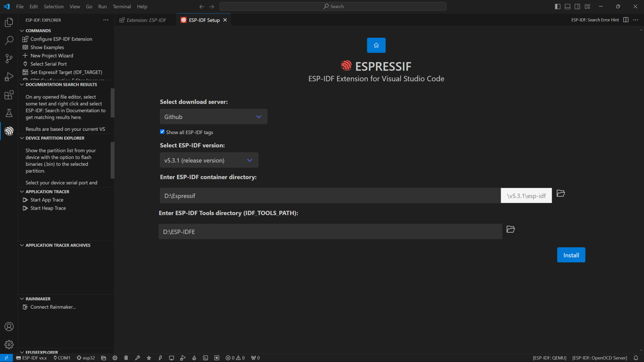644x362 pixels.
Task: Open the Run and Debug view
Action: pyautogui.click(x=9, y=76)
